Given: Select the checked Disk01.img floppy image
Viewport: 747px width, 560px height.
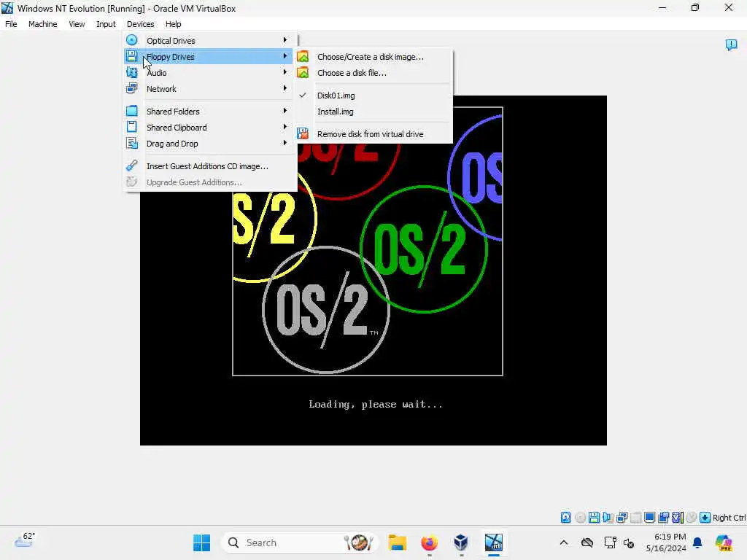Looking at the screenshot, I should pyautogui.click(x=374, y=96).
